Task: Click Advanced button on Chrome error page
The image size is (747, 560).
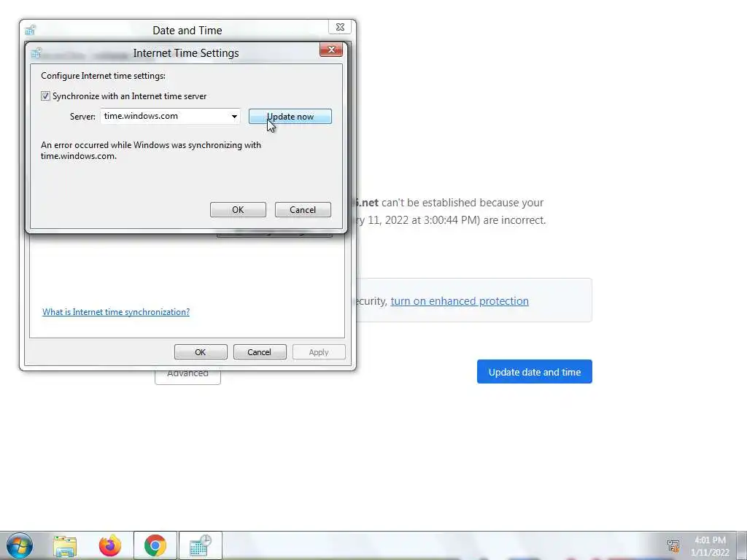Action: pos(187,376)
